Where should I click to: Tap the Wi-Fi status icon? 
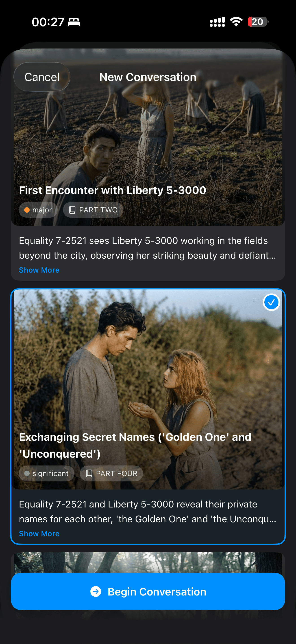236,22
